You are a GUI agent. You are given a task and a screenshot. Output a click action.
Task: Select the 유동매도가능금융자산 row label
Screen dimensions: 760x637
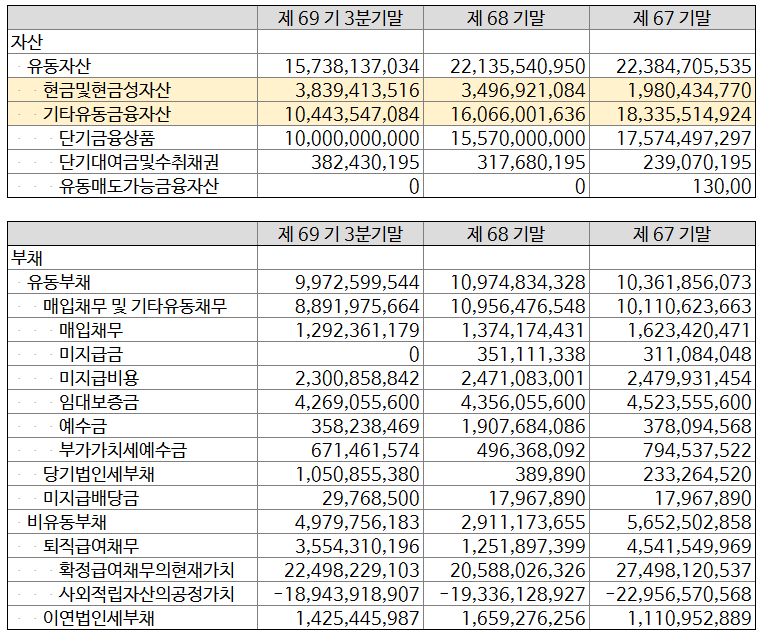point(139,186)
